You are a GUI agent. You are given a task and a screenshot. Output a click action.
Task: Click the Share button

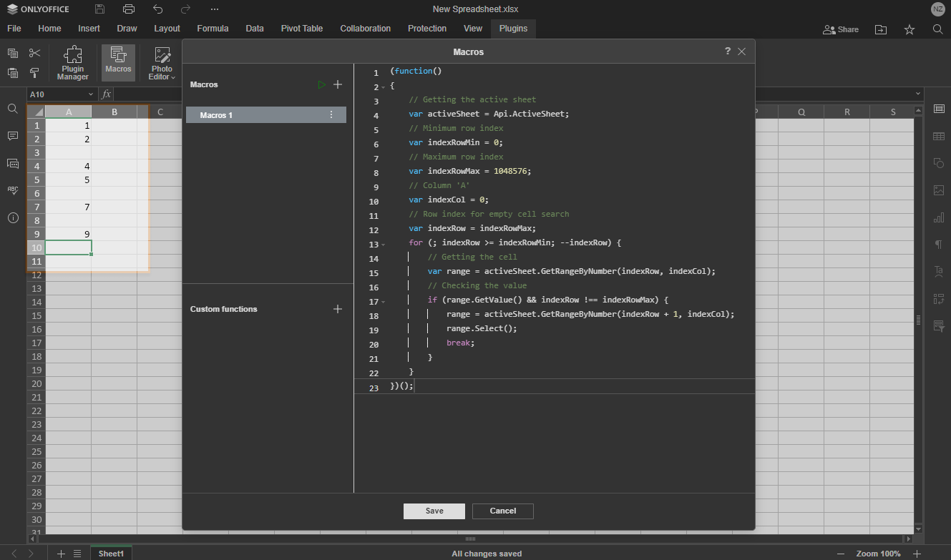pyautogui.click(x=841, y=29)
